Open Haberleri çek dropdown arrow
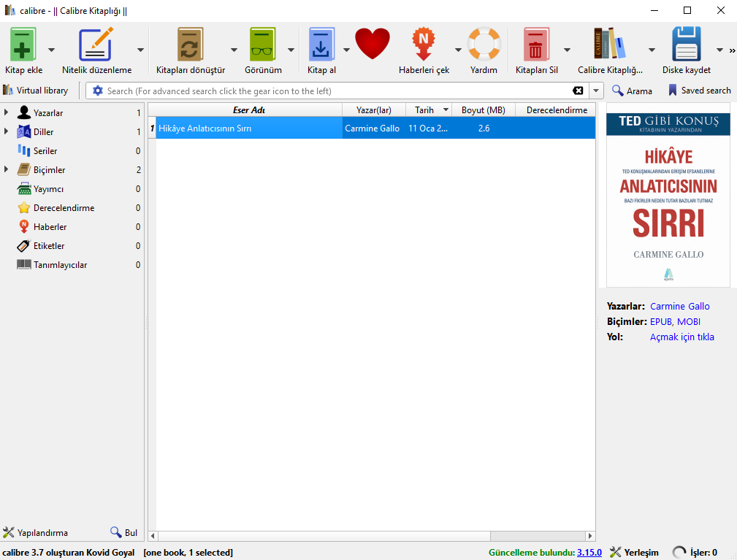Screen dimensions: 737x560 click(x=458, y=50)
